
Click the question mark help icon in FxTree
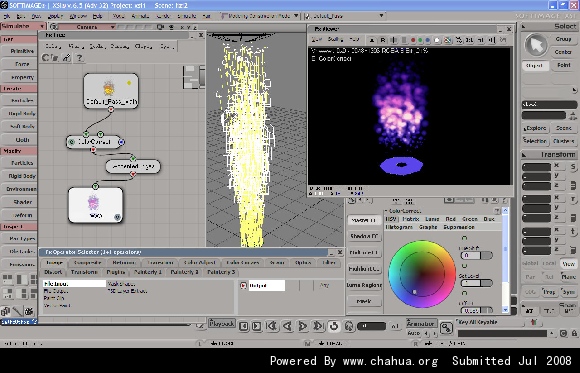79,57
